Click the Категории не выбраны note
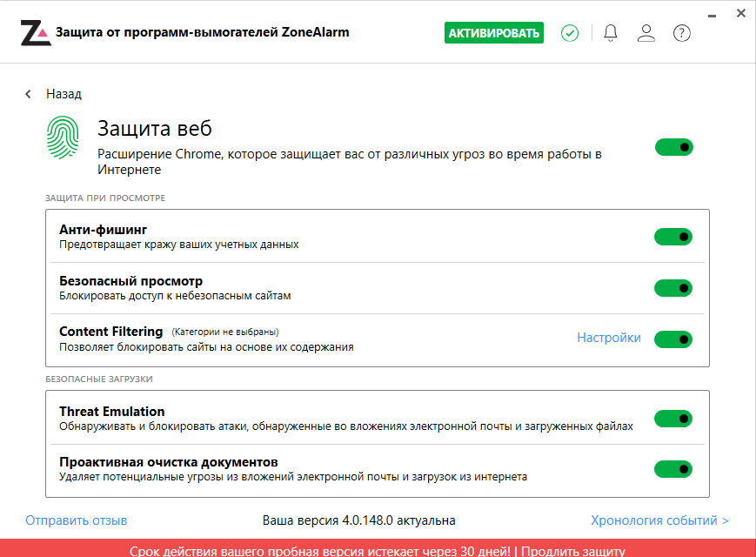Screen dimensions: 756x557 point(225,332)
